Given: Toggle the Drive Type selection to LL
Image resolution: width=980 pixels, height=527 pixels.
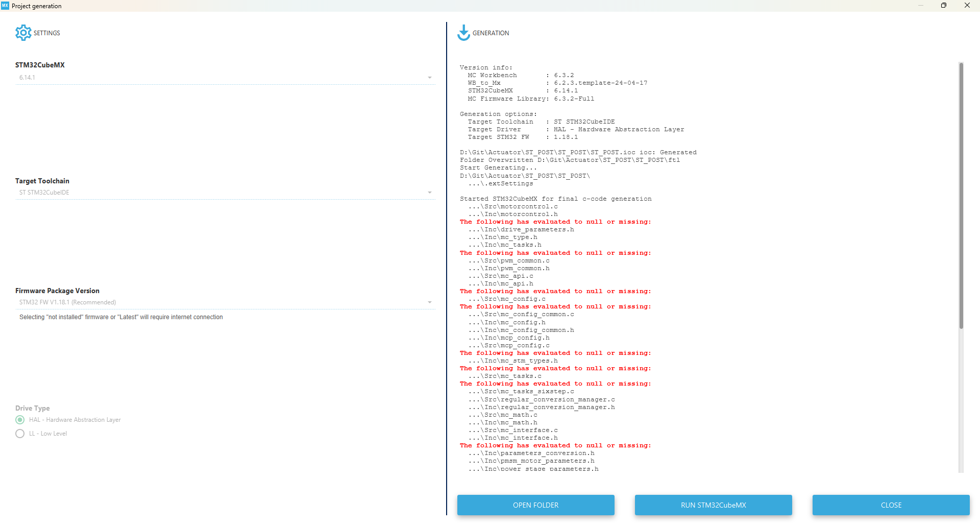Looking at the screenshot, I should click(x=20, y=433).
